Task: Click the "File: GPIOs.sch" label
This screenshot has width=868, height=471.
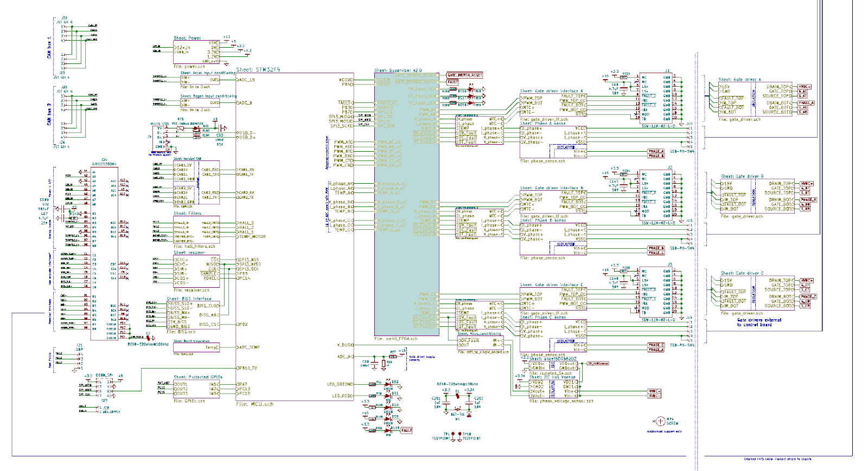Action: [189, 401]
